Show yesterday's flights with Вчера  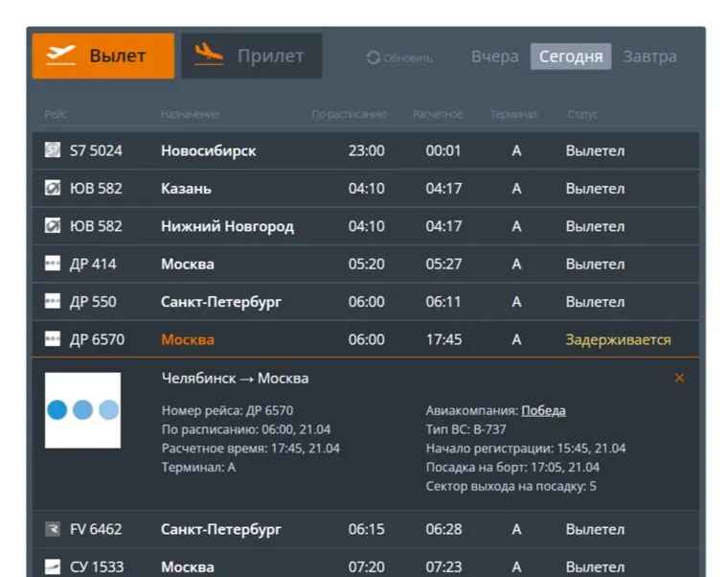[x=494, y=57]
